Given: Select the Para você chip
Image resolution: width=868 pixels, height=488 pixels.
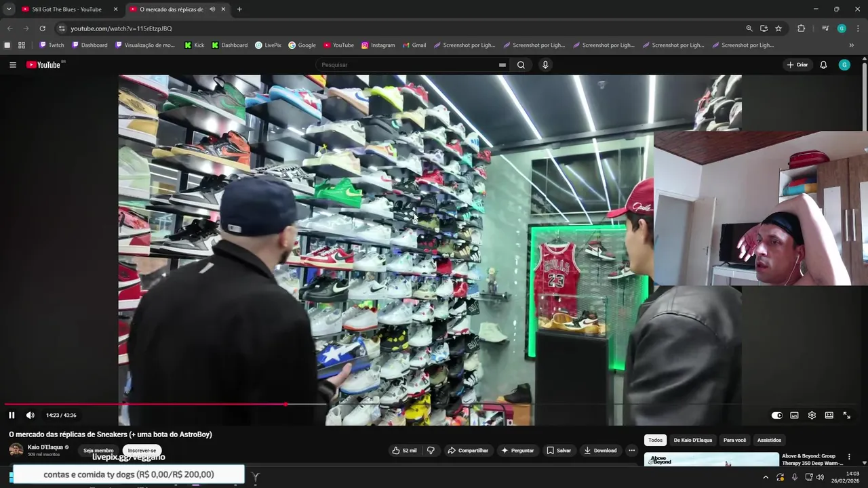Looking at the screenshot, I should point(734,440).
